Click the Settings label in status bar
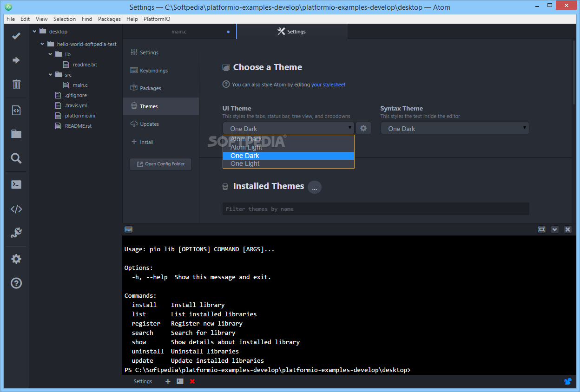 click(x=143, y=381)
